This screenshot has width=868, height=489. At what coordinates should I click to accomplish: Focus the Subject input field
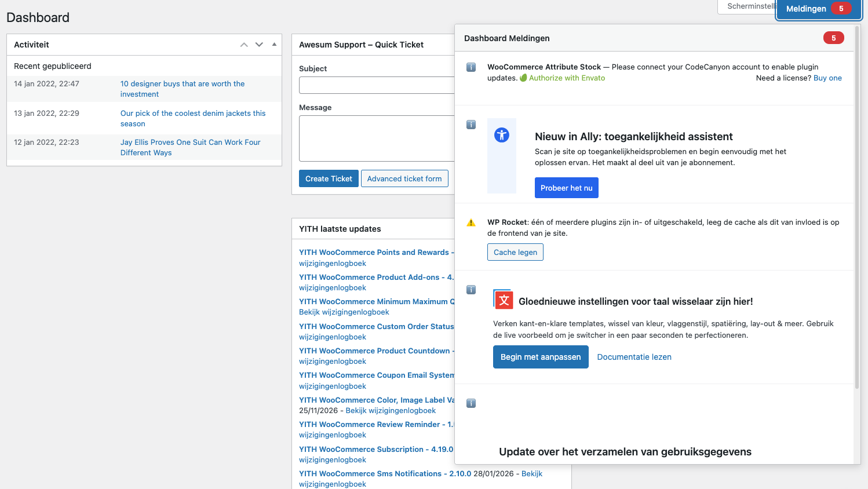(x=377, y=85)
